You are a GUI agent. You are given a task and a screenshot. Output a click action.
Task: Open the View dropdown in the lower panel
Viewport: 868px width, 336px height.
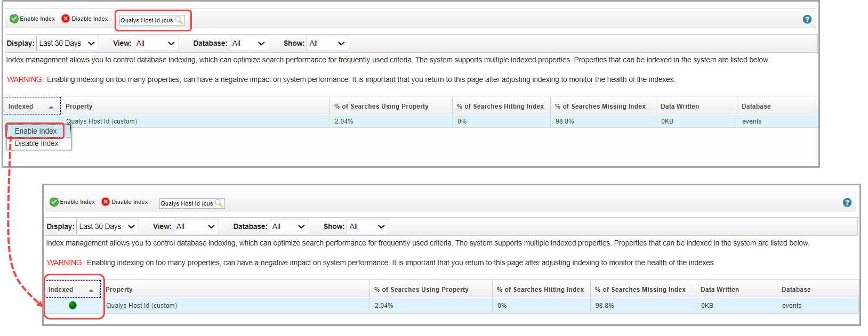pyautogui.click(x=196, y=227)
